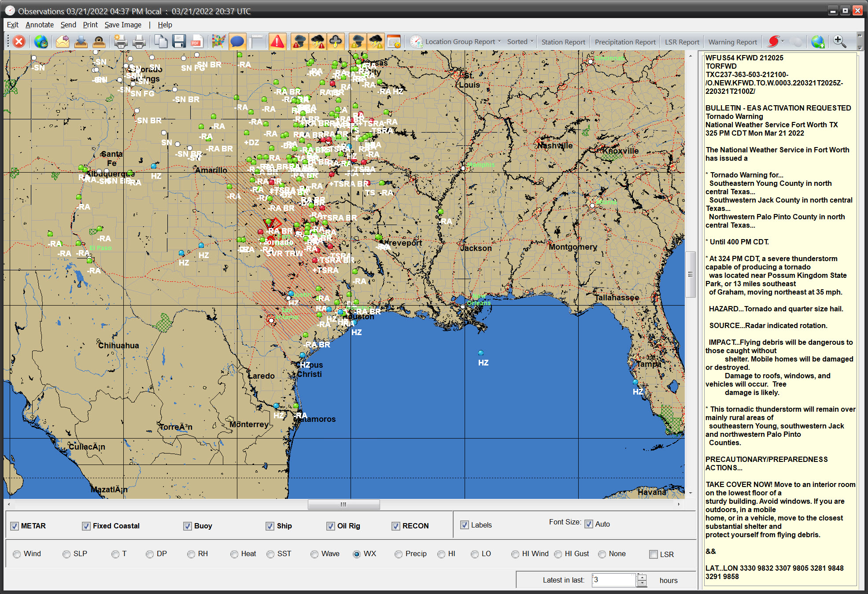The image size is (868, 594).
Task: Click the envelope send mail icon
Action: pyautogui.click(x=63, y=42)
